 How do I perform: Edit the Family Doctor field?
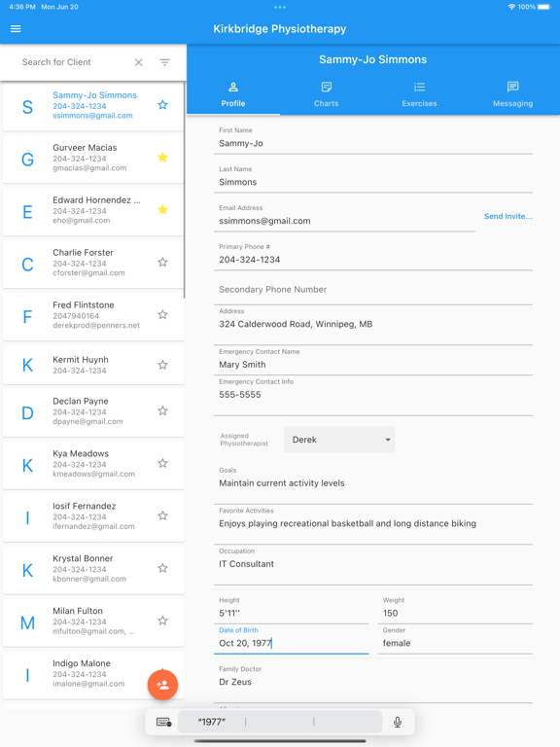point(373,683)
